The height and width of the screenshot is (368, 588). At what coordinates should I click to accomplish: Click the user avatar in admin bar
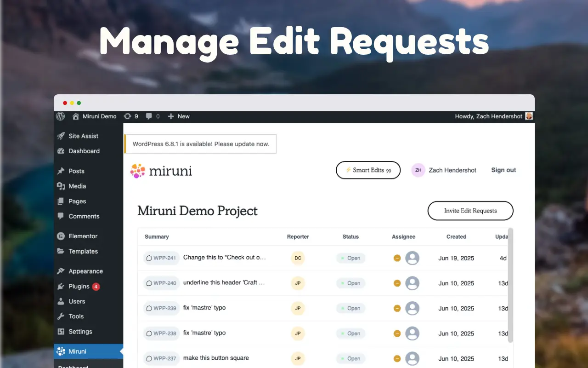pos(529,116)
